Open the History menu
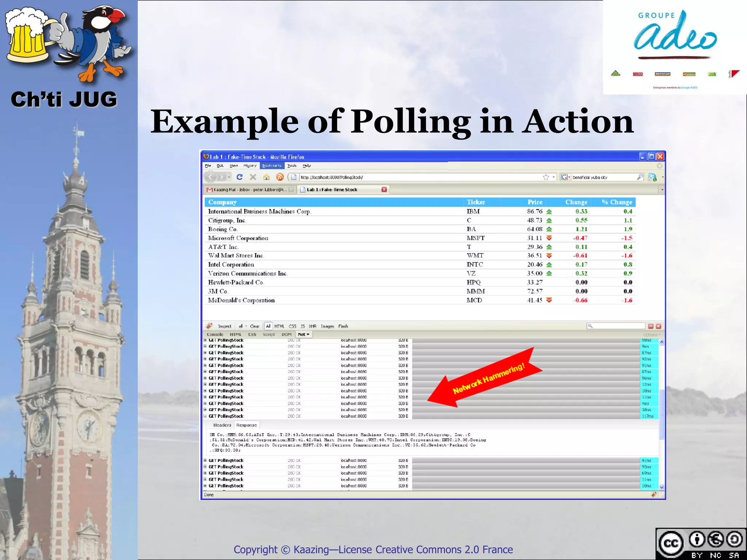This screenshot has width=747, height=560. point(250,166)
